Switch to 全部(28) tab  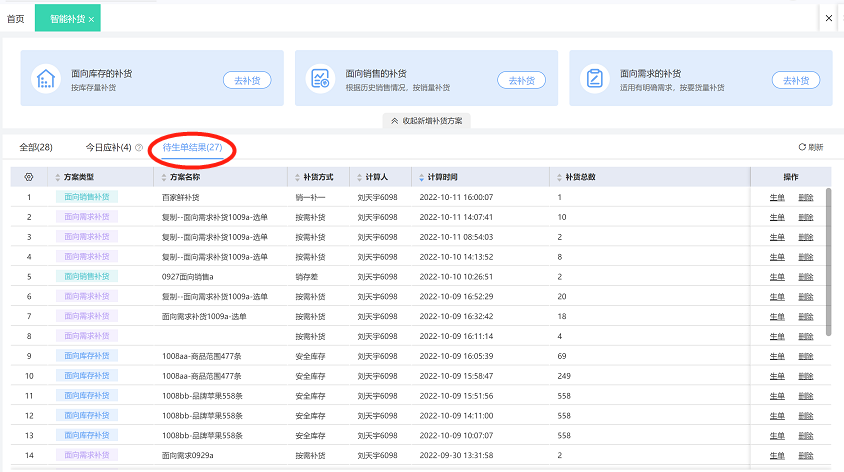36,147
